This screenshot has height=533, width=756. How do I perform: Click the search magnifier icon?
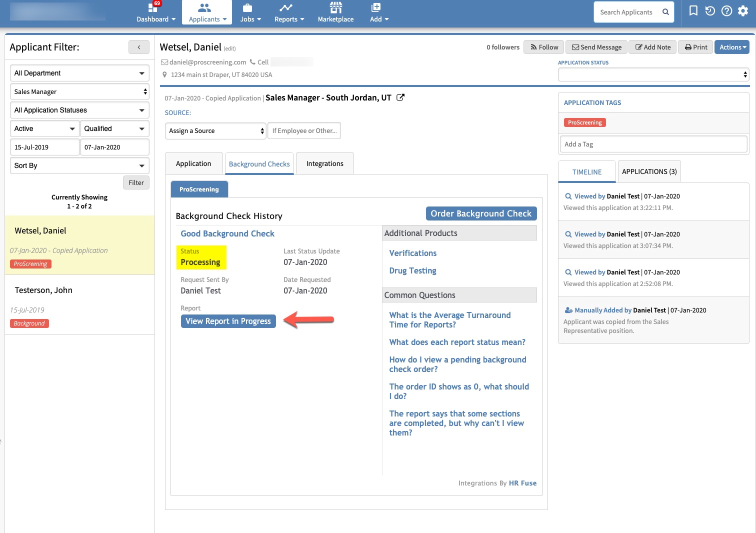click(x=665, y=12)
